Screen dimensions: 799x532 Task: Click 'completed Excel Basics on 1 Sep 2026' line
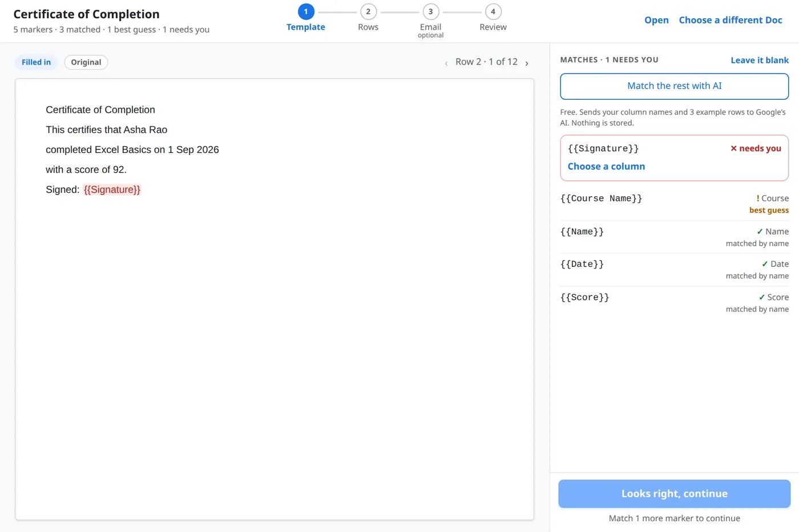click(x=132, y=149)
